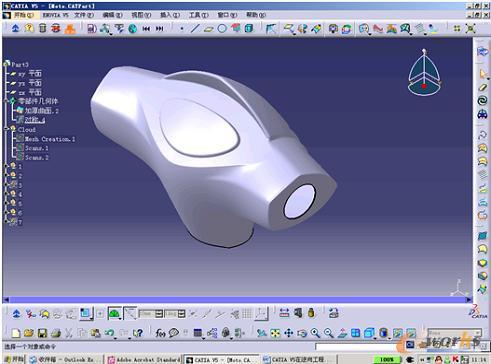Viewport: 491px width, 364px height.
Task: Open the 文件 (File) menu
Action: click(x=84, y=15)
